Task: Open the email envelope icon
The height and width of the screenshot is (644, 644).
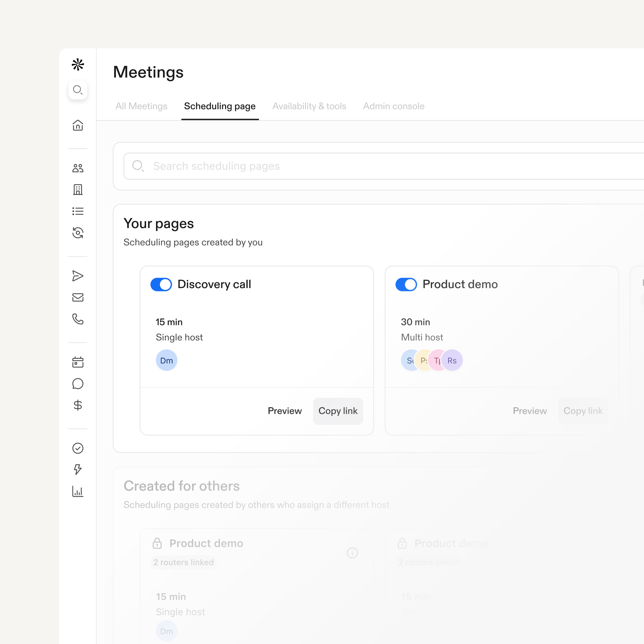Action: tap(78, 298)
